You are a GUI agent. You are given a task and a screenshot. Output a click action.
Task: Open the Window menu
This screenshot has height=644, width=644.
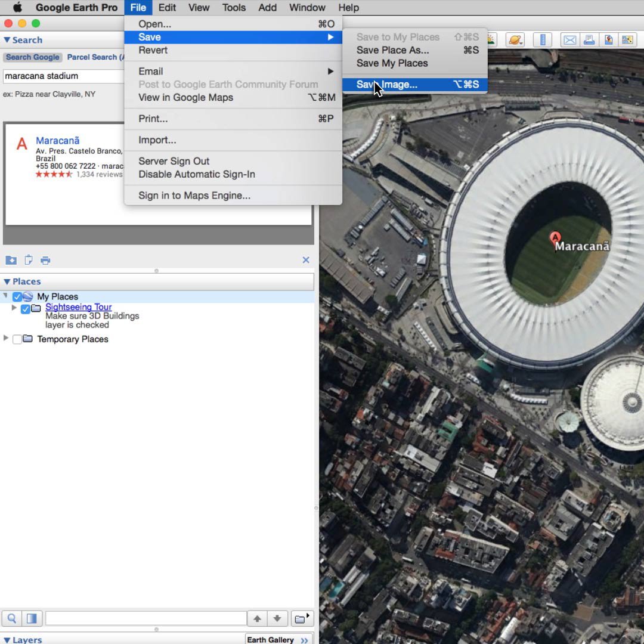(307, 7)
